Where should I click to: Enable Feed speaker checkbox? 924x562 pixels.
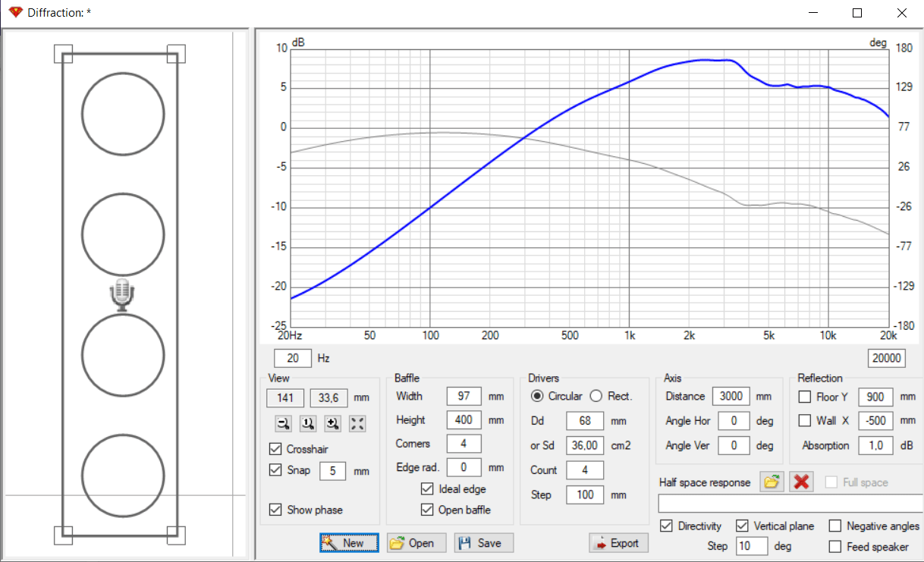point(835,546)
